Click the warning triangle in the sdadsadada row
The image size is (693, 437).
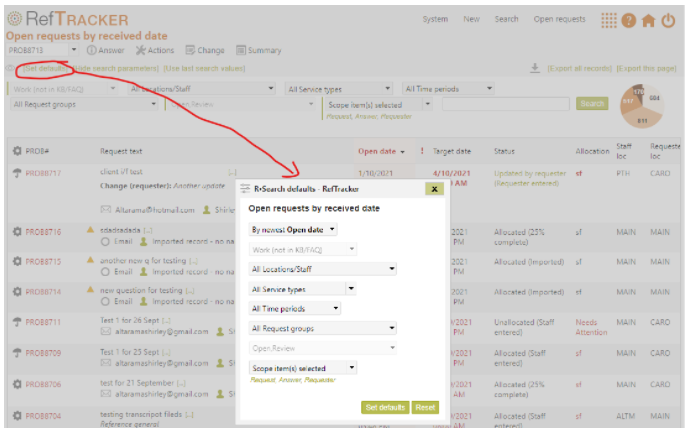[90, 229]
